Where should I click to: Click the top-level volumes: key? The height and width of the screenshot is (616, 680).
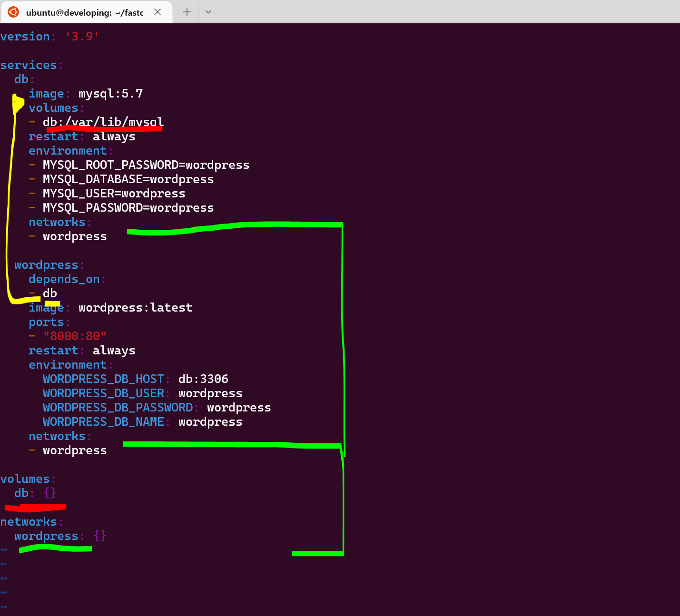[x=28, y=479]
